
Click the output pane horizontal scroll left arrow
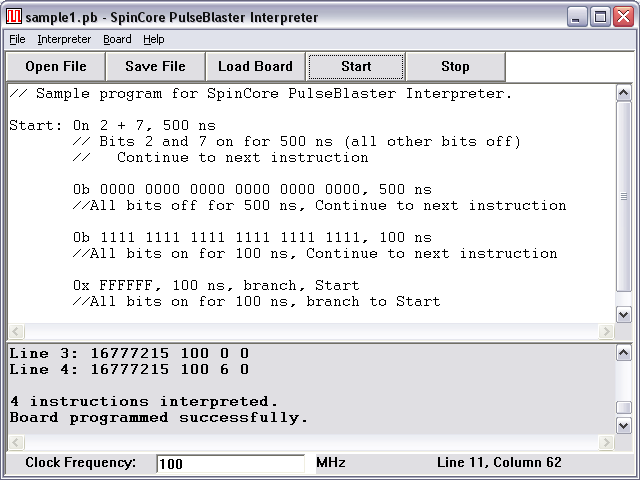coord(16,442)
